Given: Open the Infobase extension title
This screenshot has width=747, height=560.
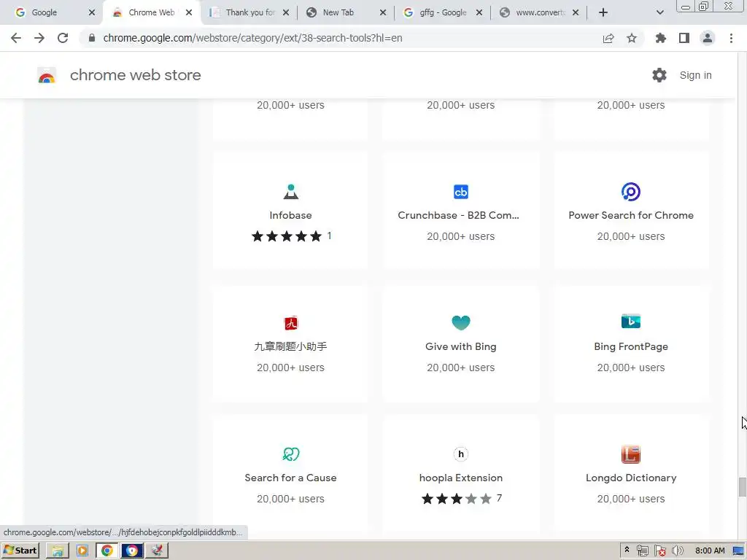Looking at the screenshot, I should [290, 215].
